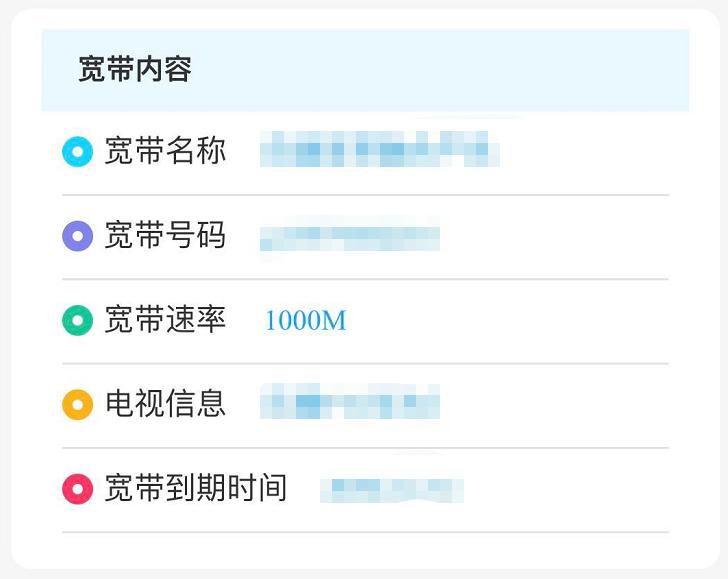Viewport: 728px width, 579px height.
Task: Click the 宽带名称 label
Action: click(x=165, y=152)
